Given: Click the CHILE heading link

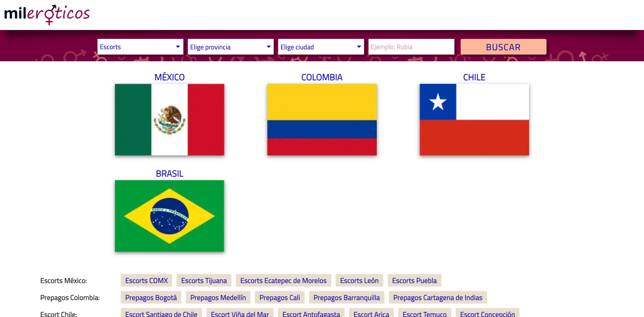Looking at the screenshot, I should pyautogui.click(x=474, y=77).
